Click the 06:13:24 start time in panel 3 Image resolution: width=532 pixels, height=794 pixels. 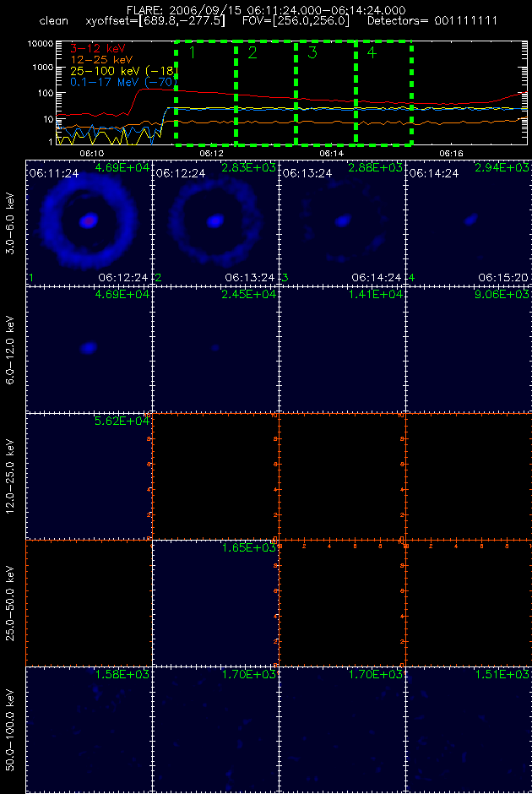[307, 173]
